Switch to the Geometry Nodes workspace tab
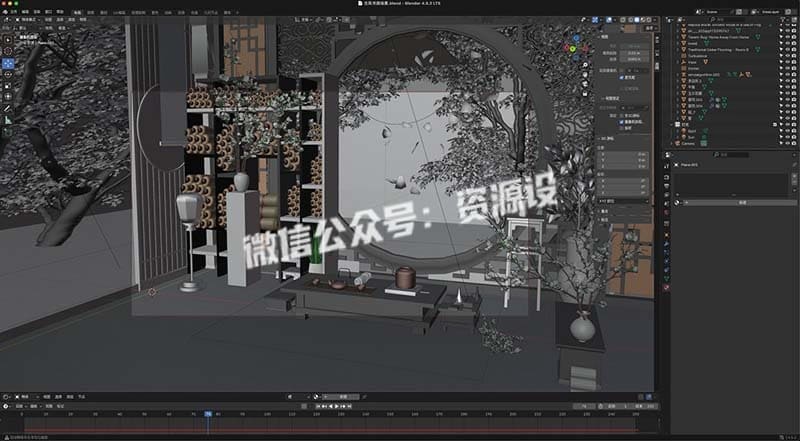Viewport: 800px width, 441px height. click(x=211, y=12)
